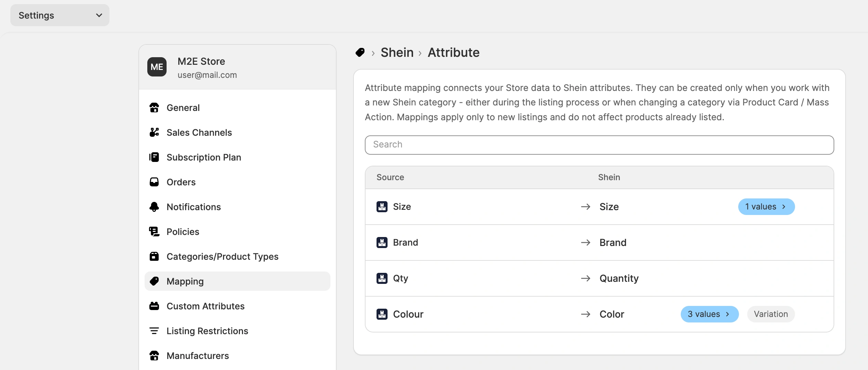Click the Colour source attribute icon
868x370 pixels.
(382, 314)
